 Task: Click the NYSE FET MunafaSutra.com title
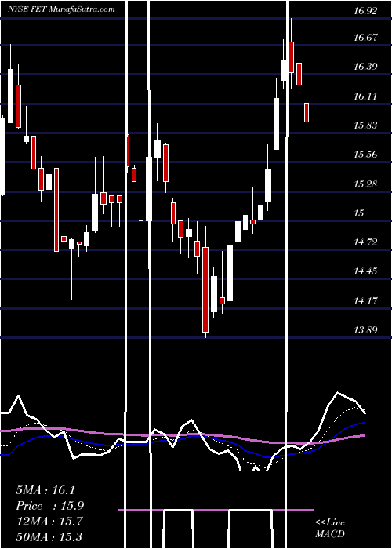click(62, 9)
